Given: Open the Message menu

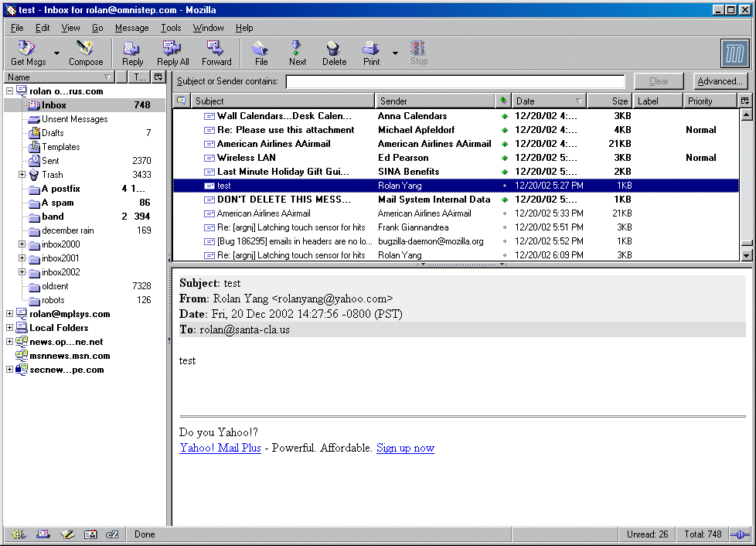Looking at the screenshot, I should click(x=131, y=28).
